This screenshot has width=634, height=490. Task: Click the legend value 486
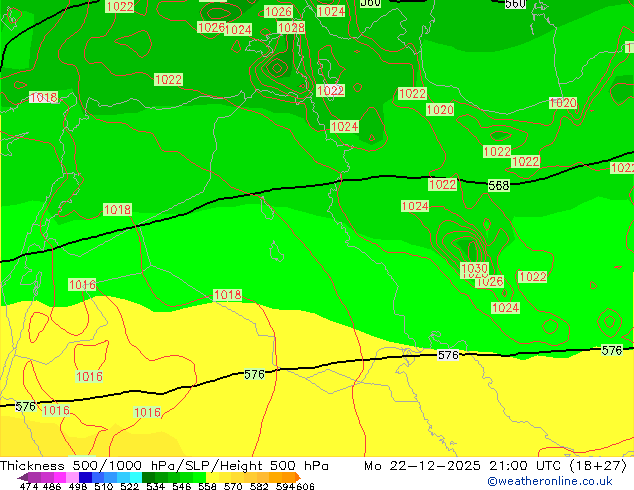[52, 486]
